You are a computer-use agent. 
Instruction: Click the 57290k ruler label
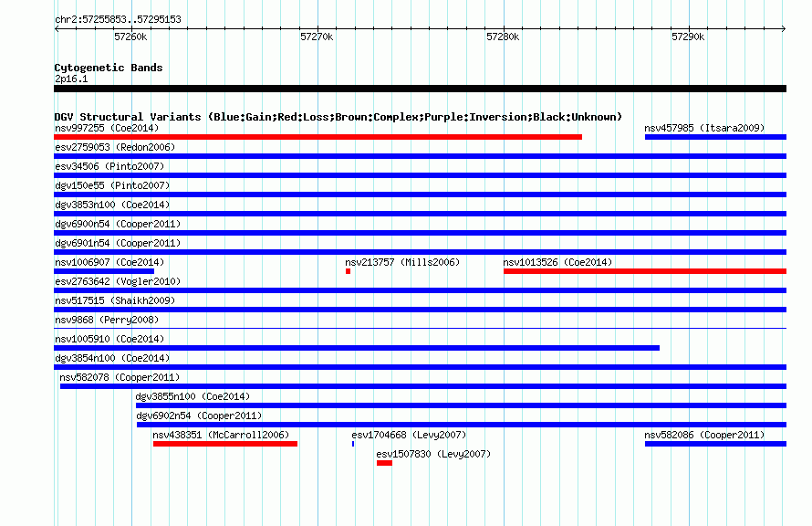point(688,37)
